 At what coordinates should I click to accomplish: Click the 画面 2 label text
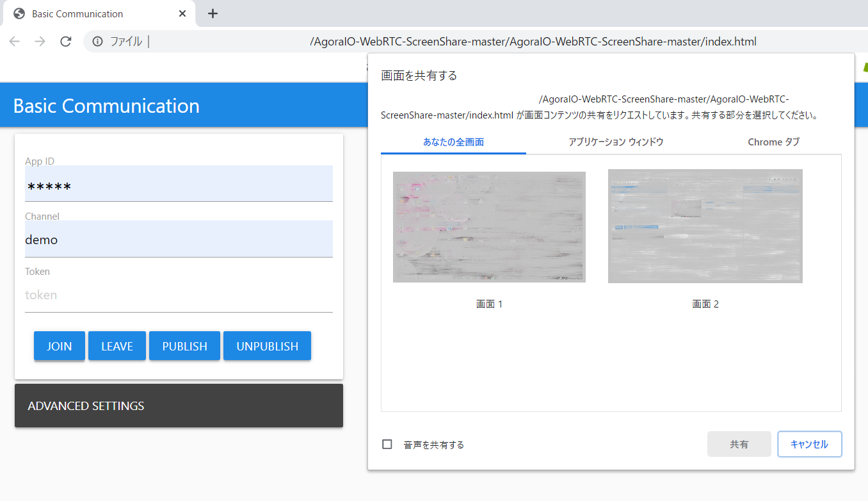point(705,304)
